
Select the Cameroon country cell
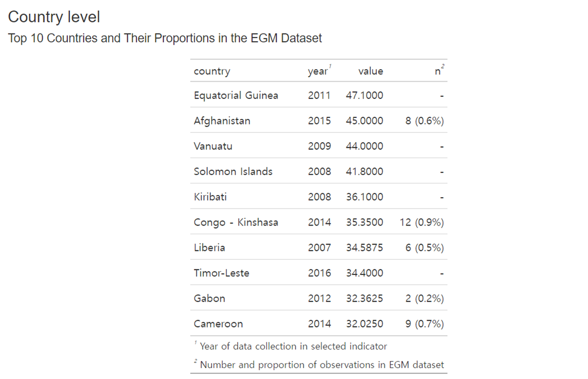(218, 324)
